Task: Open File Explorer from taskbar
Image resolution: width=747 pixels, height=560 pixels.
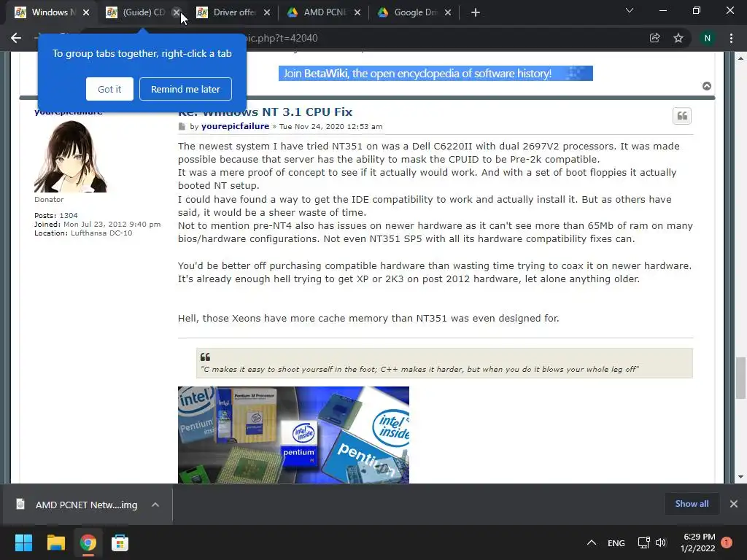Action: pos(55,542)
